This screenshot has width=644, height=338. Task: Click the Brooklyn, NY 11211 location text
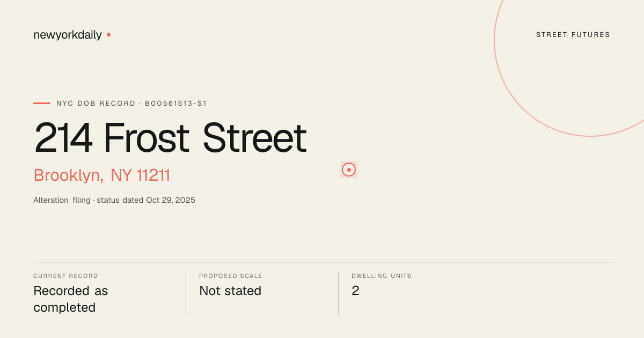tap(102, 175)
